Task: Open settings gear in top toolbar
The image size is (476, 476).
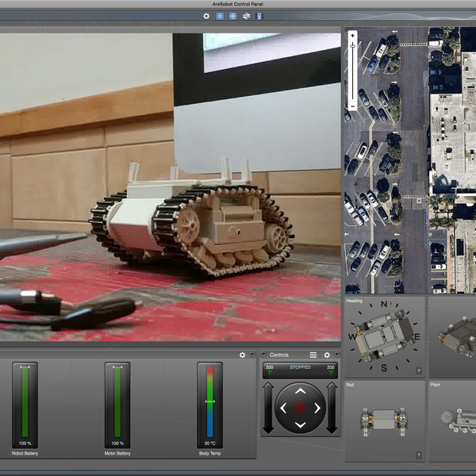Action: [207, 15]
